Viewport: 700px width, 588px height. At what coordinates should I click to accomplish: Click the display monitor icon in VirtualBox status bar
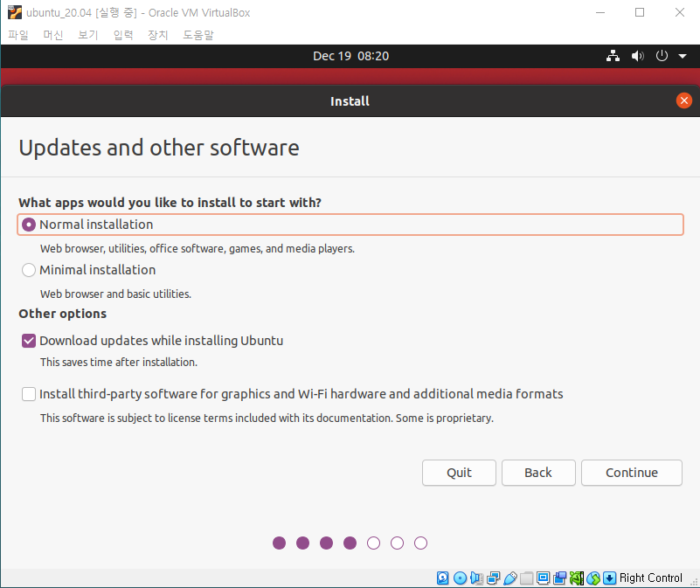543,578
